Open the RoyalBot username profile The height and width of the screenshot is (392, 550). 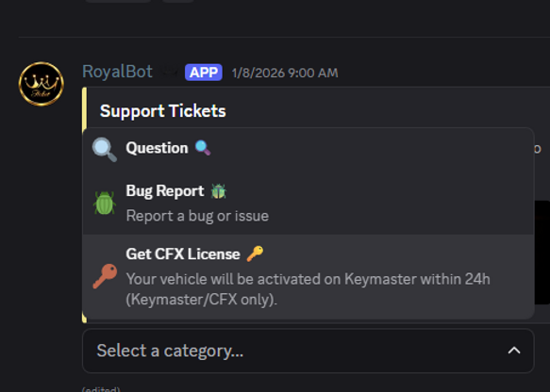[x=117, y=72]
